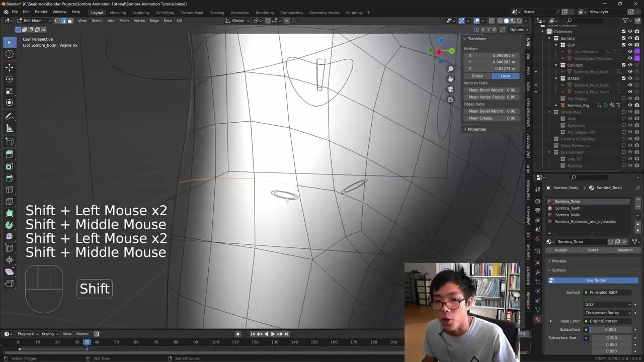Click the zoom magnifier viewport gizmo
The image size is (644, 362).
coord(450,69)
